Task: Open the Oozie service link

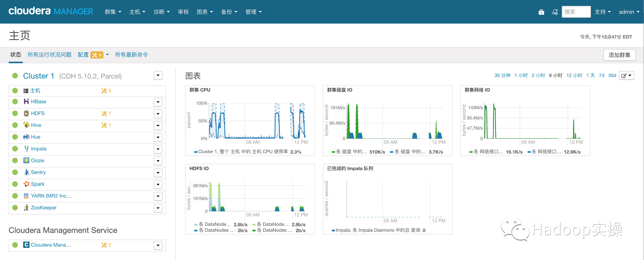Action: pos(38,160)
